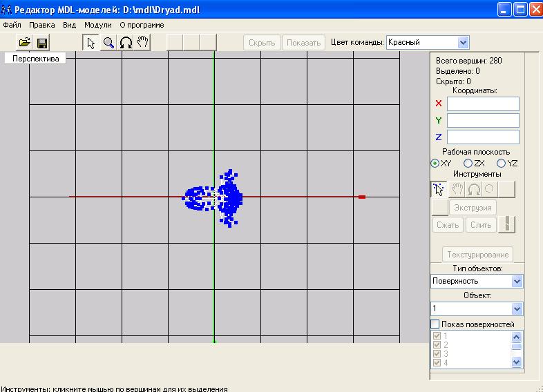Select the rotate view tool in toolbar
This screenshot has width=543, height=392.
click(x=126, y=43)
